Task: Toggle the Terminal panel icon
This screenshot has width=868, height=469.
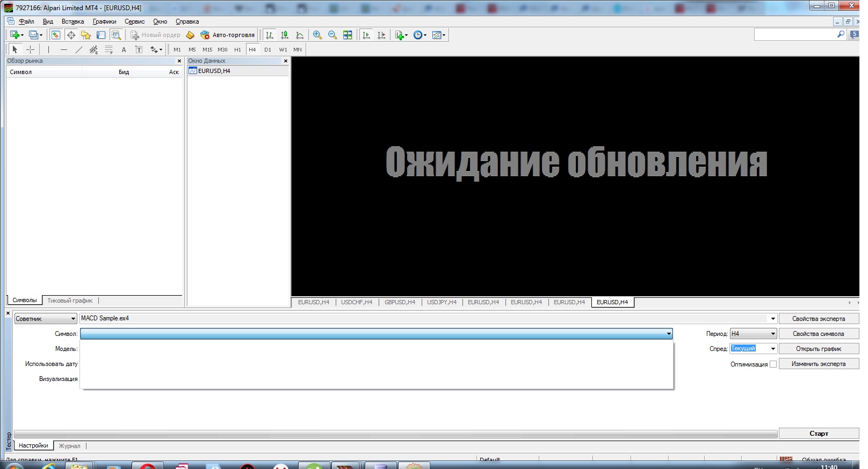Action: point(101,35)
